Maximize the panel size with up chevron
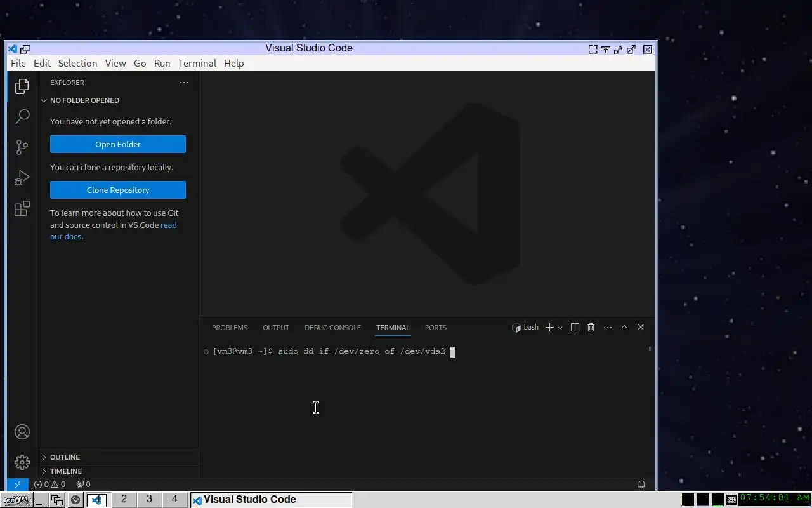 pos(624,328)
